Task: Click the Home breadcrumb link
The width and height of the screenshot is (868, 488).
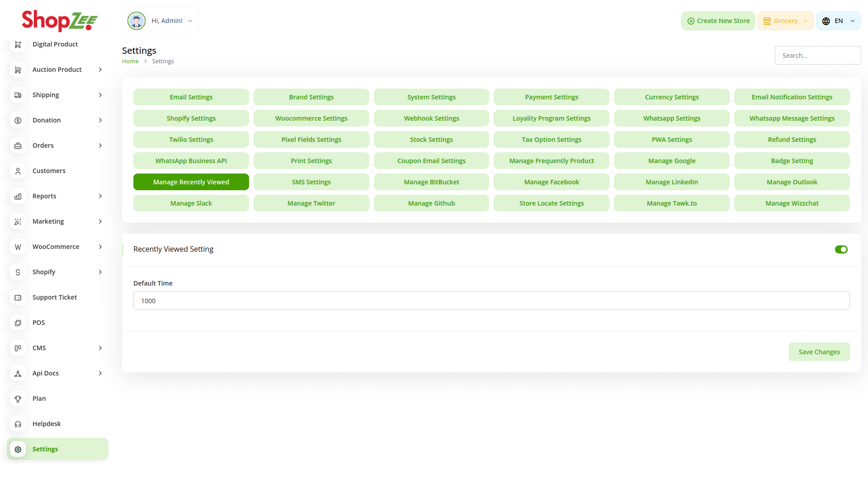Action: tap(130, 61)
